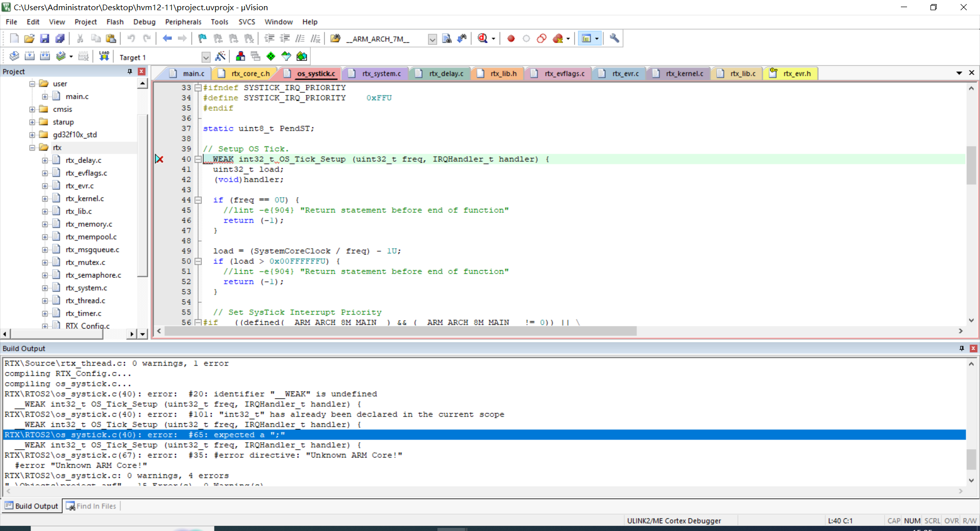980x531 pixels.
Task: Click the Find in Files toolbar icon
Action: coord(335,38)
